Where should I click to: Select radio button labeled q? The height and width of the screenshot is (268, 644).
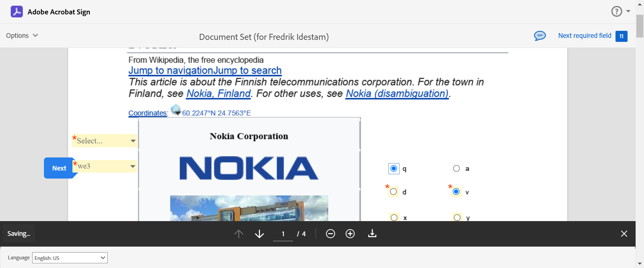[x=394, y=169]
